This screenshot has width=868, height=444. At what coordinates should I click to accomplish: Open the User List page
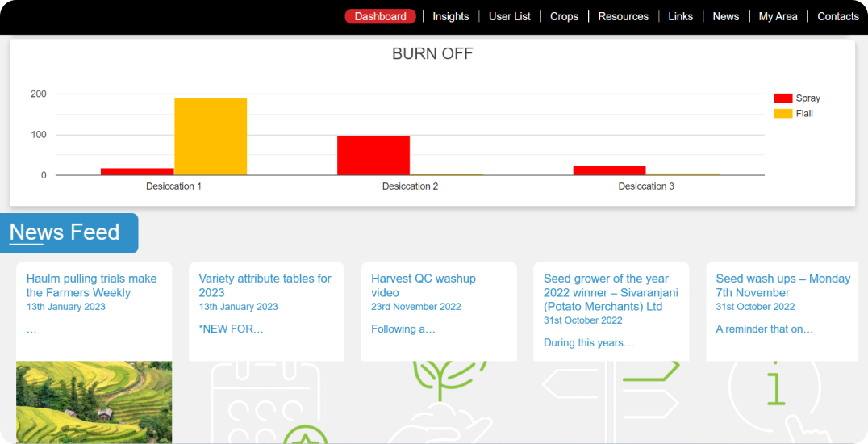(510, 16)
